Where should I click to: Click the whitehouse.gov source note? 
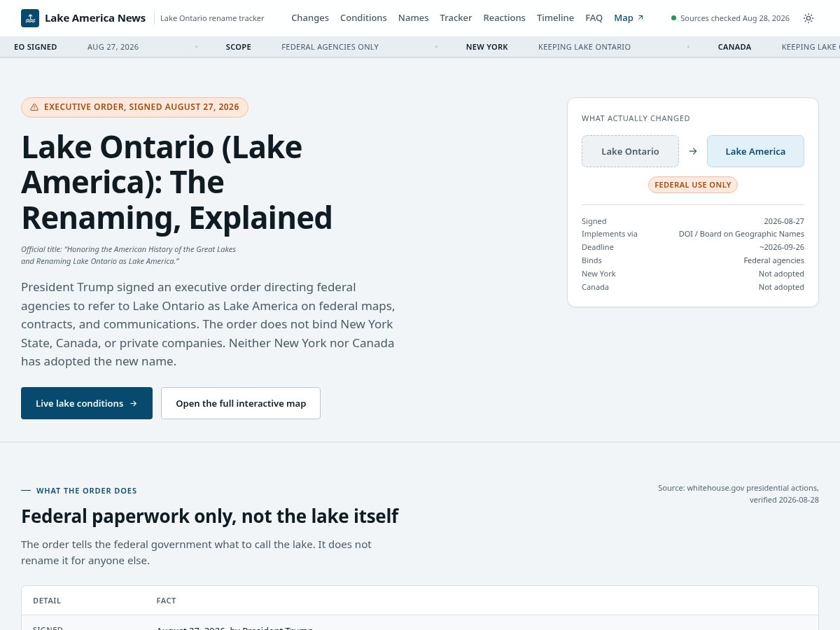[x=738, y=493]
